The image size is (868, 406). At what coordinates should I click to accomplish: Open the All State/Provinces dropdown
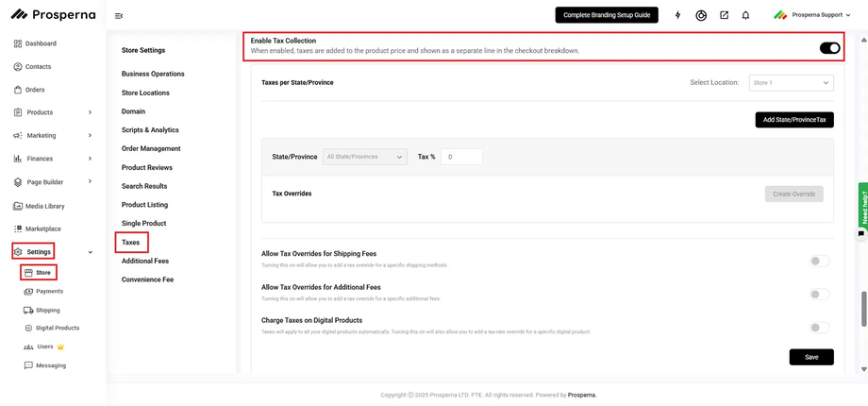click(364, 157)
